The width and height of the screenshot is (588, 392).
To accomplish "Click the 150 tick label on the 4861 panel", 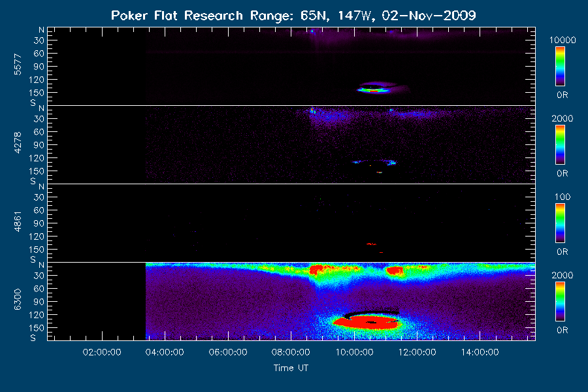I will pyautogui.click(x=37, y=250).
